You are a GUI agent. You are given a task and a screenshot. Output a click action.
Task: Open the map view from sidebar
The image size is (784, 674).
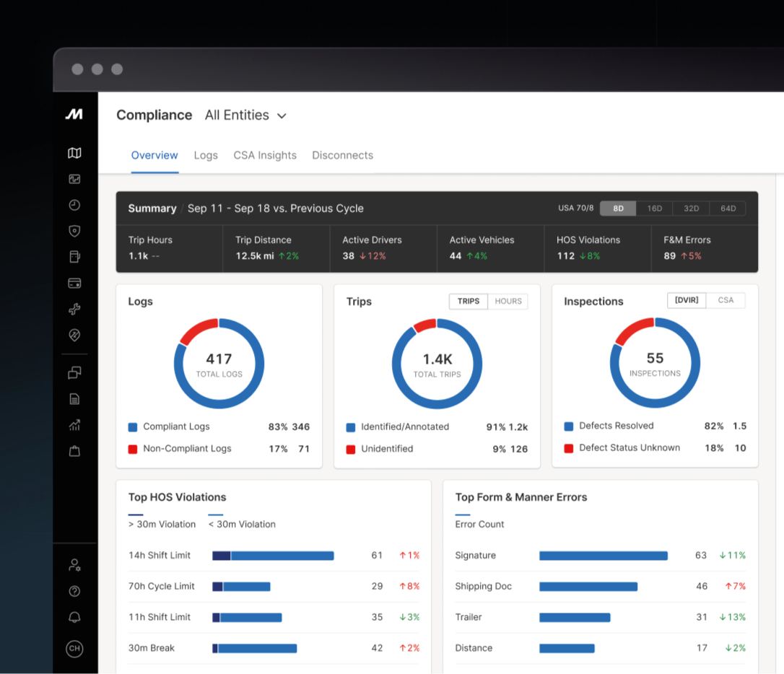click(74, 153)
